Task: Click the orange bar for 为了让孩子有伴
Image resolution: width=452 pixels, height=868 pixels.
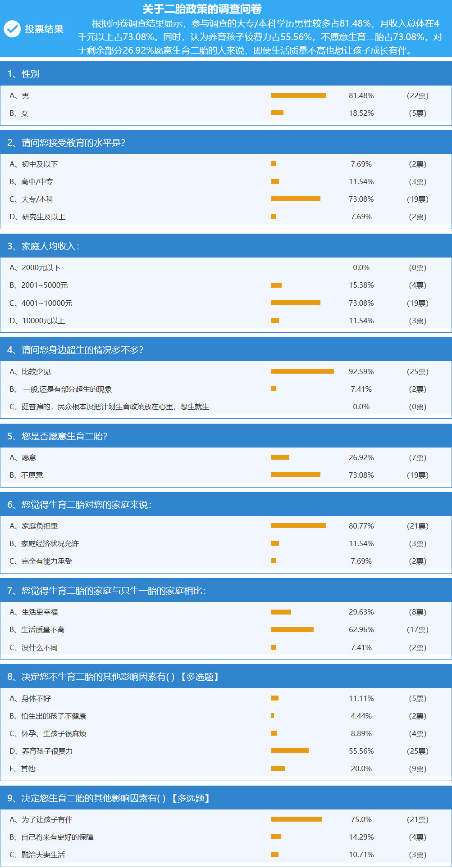Action: (x=297, y=819)
